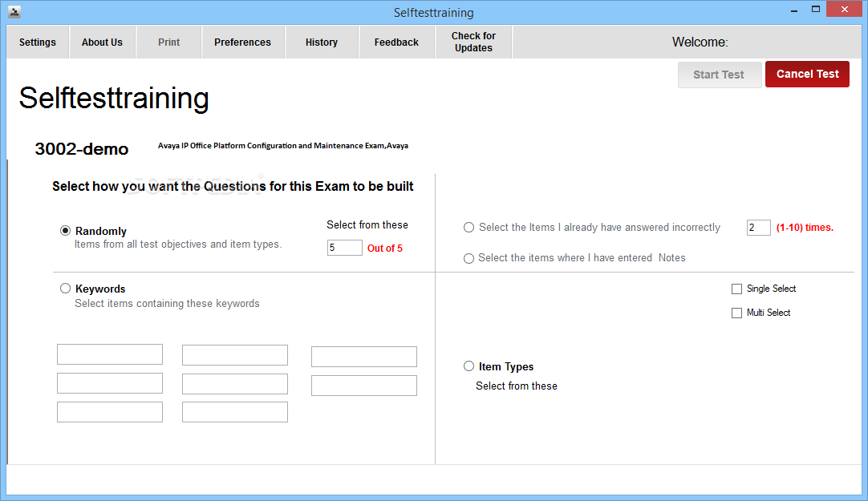Image resolution: width=868 pixels, height=501 pixels.
Task: Click the question count field showing 5
Action: (345, 248)
